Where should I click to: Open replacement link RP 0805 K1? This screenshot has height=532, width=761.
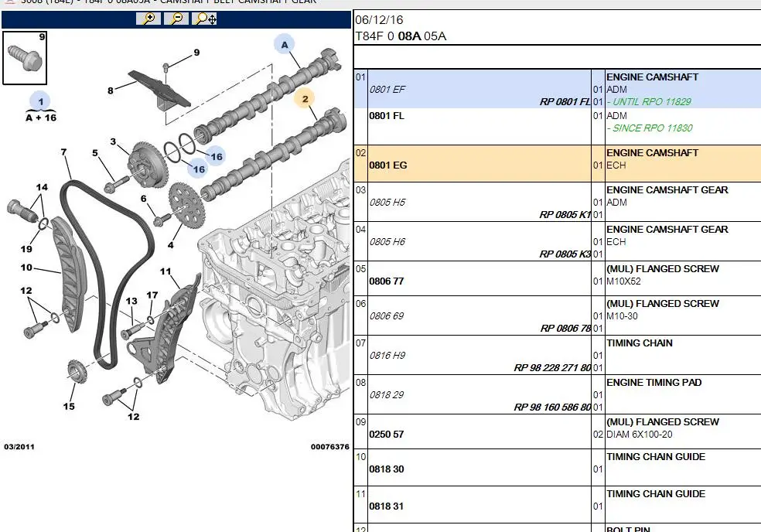565,214
